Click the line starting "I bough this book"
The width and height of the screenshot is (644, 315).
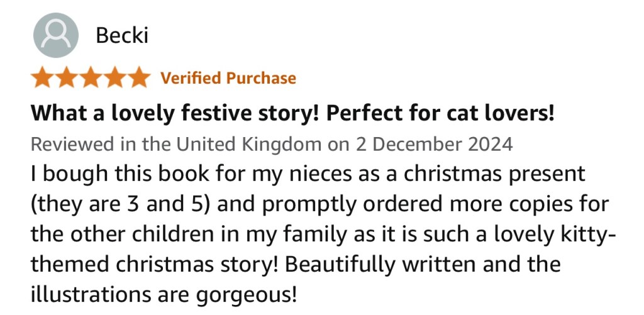(308, 173)
